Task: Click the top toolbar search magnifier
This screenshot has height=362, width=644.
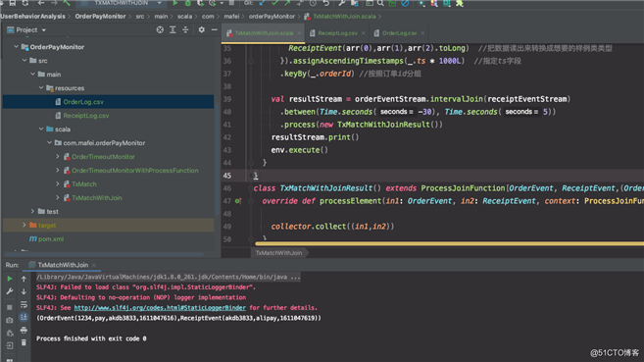Action: click(380, 3)
